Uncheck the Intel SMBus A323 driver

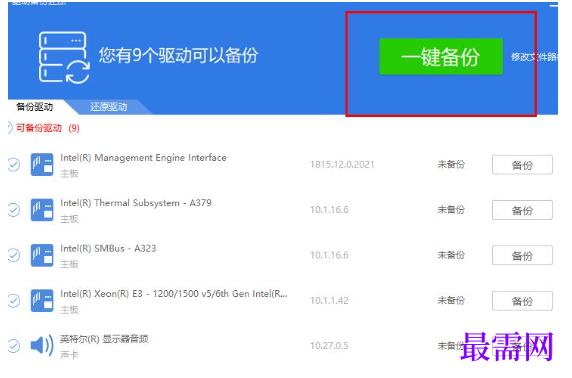click(14, 255)
